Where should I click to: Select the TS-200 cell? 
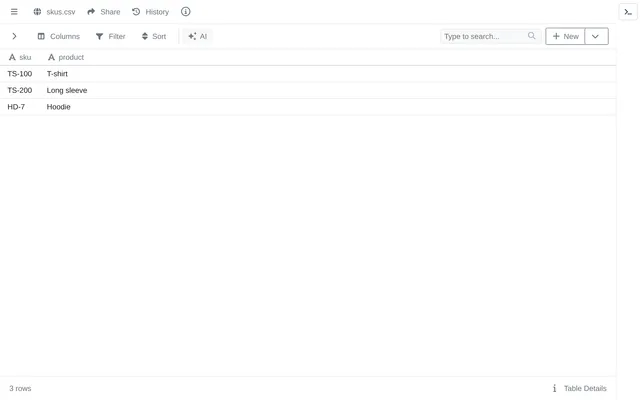tap(20, 90)
